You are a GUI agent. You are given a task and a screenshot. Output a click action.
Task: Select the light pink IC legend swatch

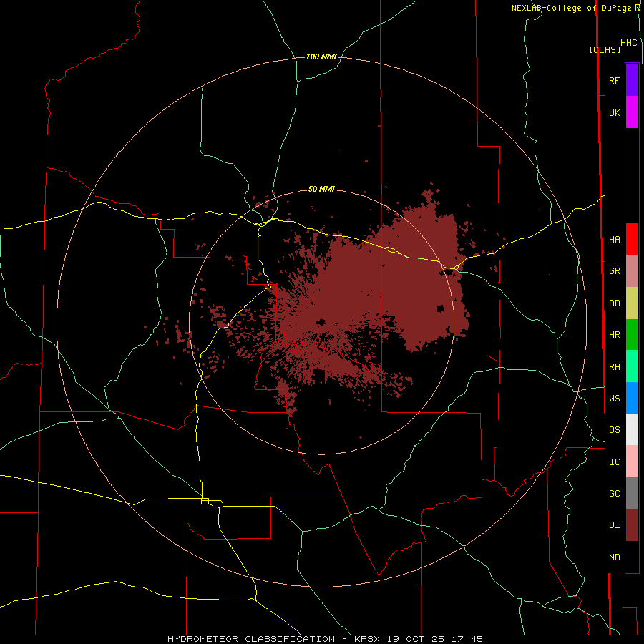[x=632, y=462]
